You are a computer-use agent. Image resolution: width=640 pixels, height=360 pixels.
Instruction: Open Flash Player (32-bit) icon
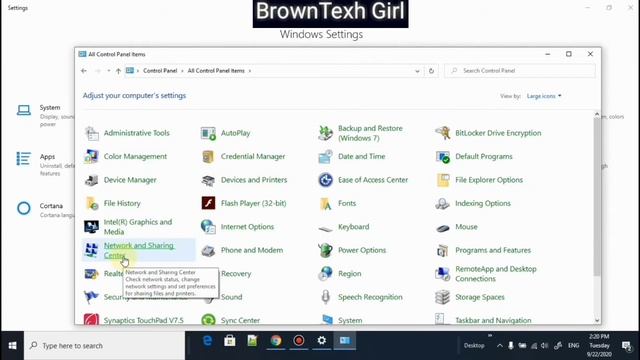coord(208,203)
